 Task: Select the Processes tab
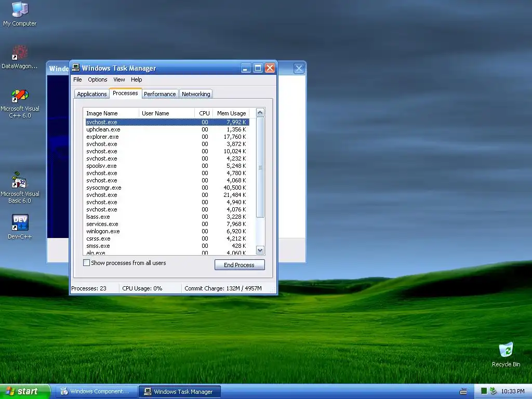point(125,93)
